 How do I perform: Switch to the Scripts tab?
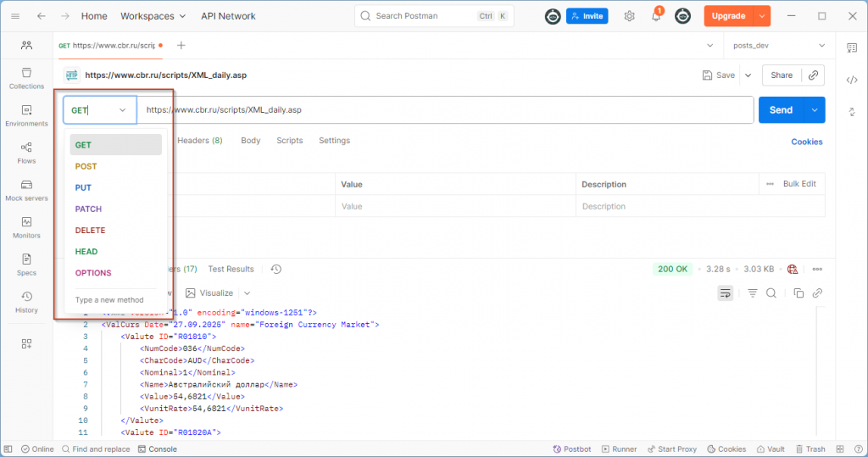[x=289, y=141]
